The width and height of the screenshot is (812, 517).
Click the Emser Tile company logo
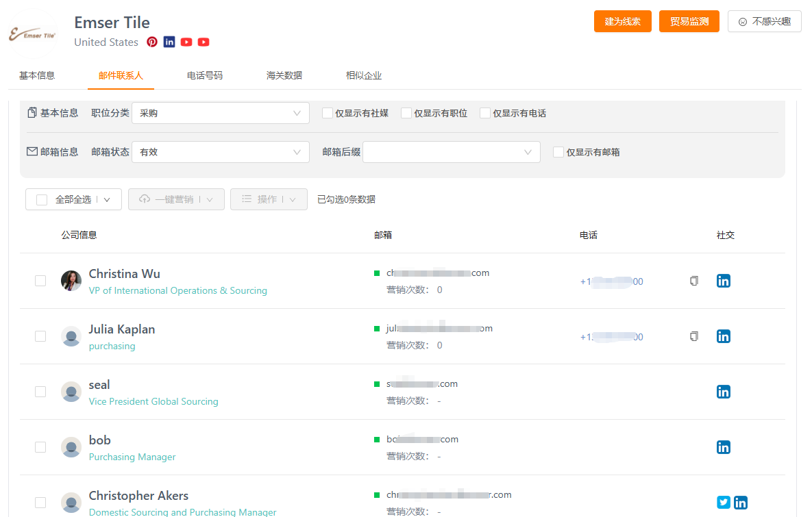[33, 35]
